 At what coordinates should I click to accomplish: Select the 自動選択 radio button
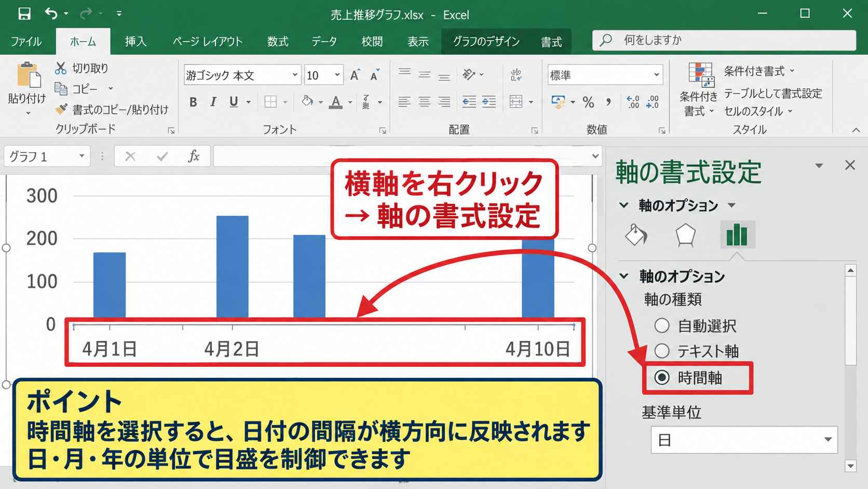coord(661,326)
